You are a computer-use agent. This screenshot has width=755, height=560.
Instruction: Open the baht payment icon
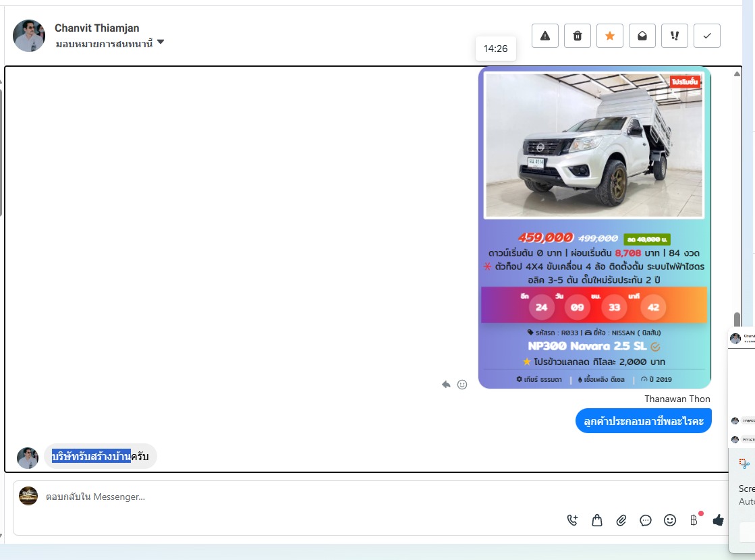click(x=694, y=520)
